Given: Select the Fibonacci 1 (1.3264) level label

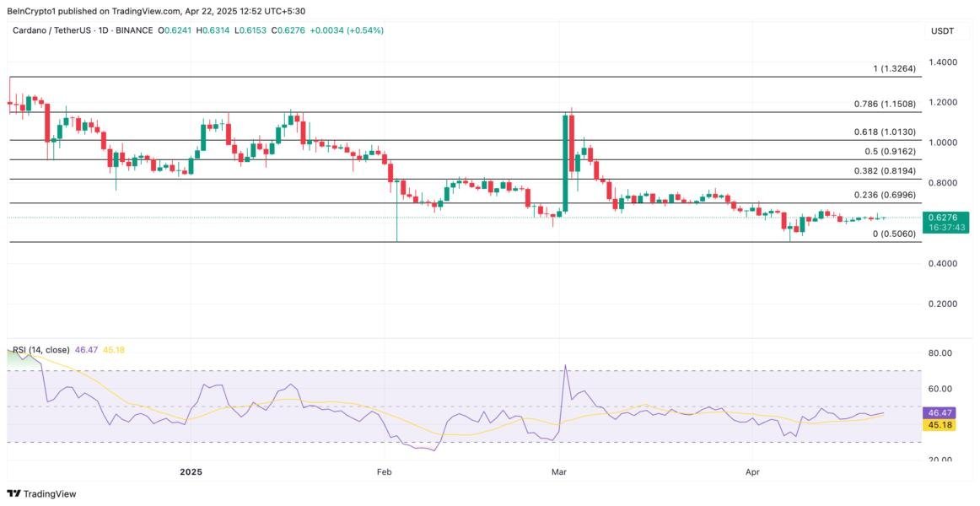Looking at the screenshot, I should [894, 68].
